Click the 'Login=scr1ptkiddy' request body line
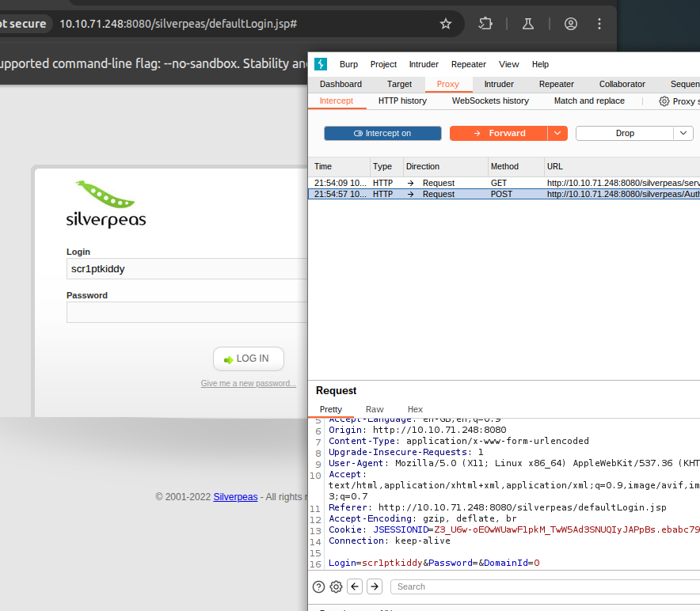Viewport: 700px width, 611px height. pyautogui.click(x=434, y=563)
